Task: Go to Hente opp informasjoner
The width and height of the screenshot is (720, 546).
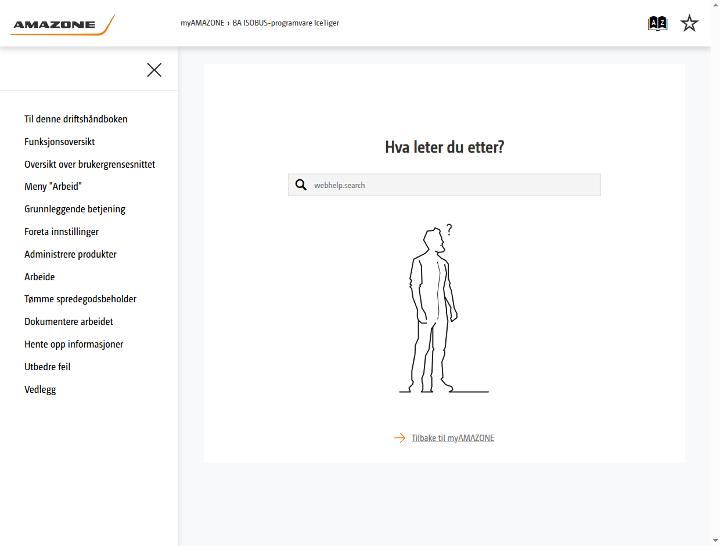Action: pyautogui.click(x=73, y=344)
